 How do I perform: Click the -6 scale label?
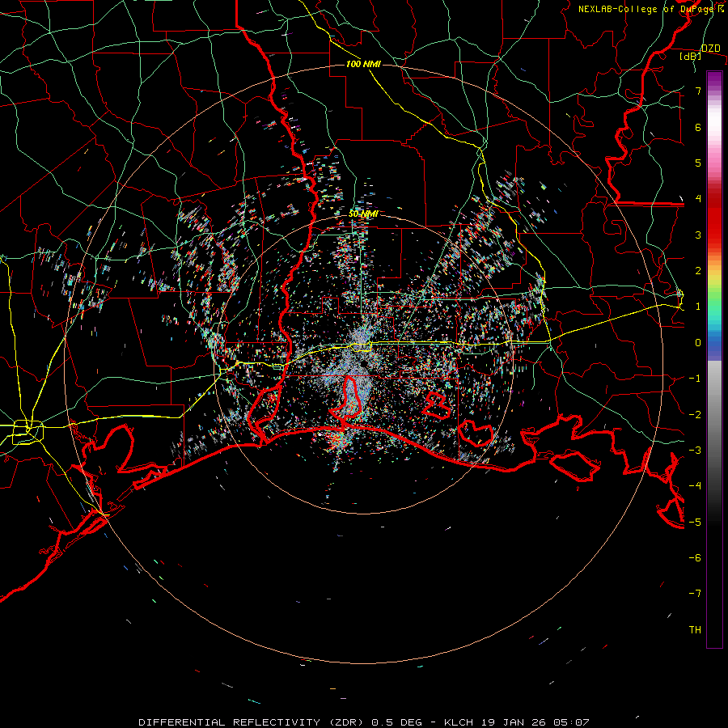point(695,558)
